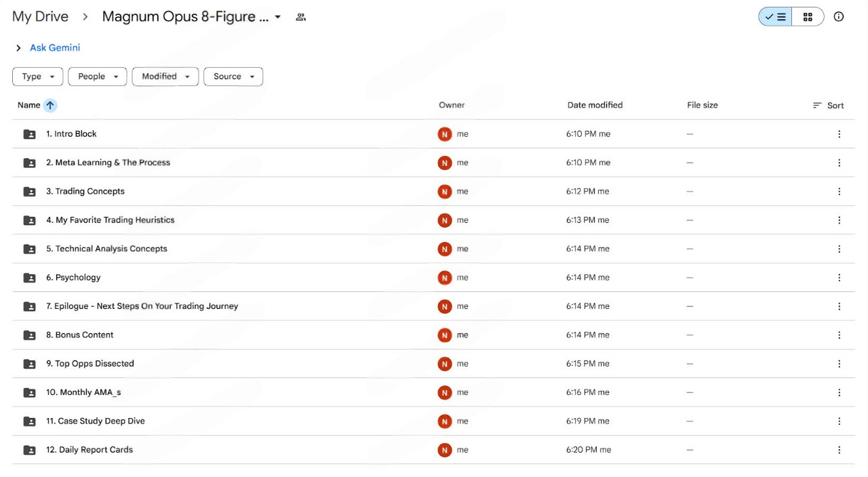The image size is (868, 477).
Task: Click the name sort direction arrow
Action: (x=50, y=105)
